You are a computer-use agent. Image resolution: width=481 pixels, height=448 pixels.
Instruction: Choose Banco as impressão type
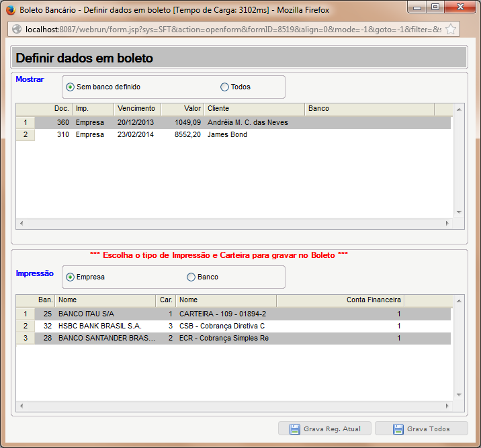(x=191, y=277)
